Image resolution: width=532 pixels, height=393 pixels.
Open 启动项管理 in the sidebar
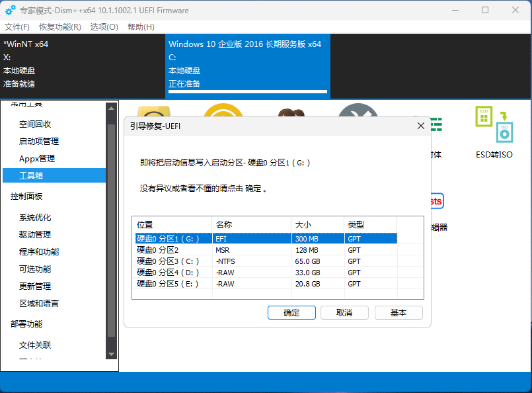[x=39, y=142]
